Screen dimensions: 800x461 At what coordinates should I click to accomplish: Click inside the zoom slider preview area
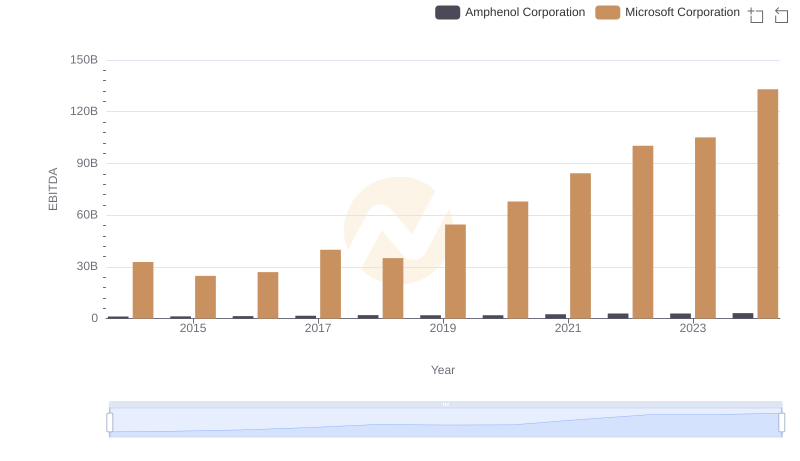[445, 423]
